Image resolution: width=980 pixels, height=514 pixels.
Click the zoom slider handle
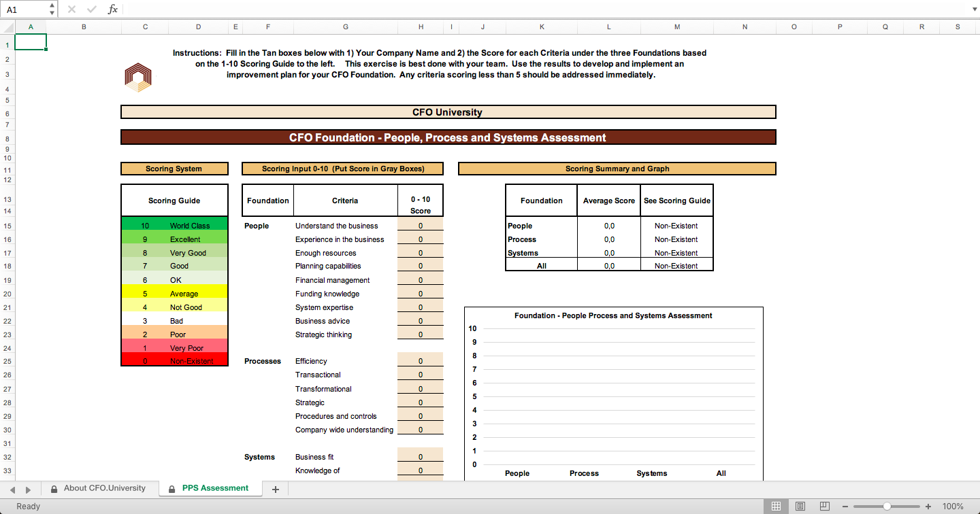887,507
